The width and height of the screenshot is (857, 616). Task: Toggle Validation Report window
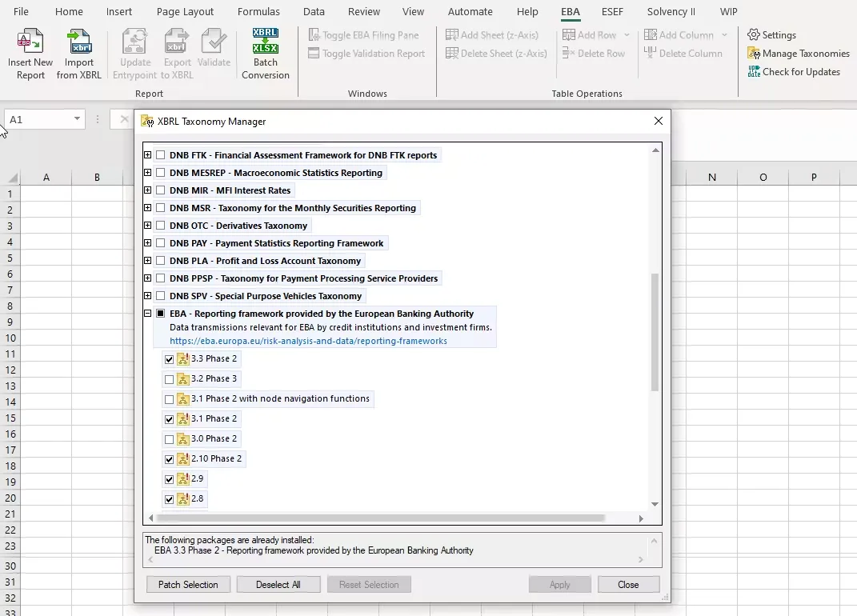click(366, 54)
